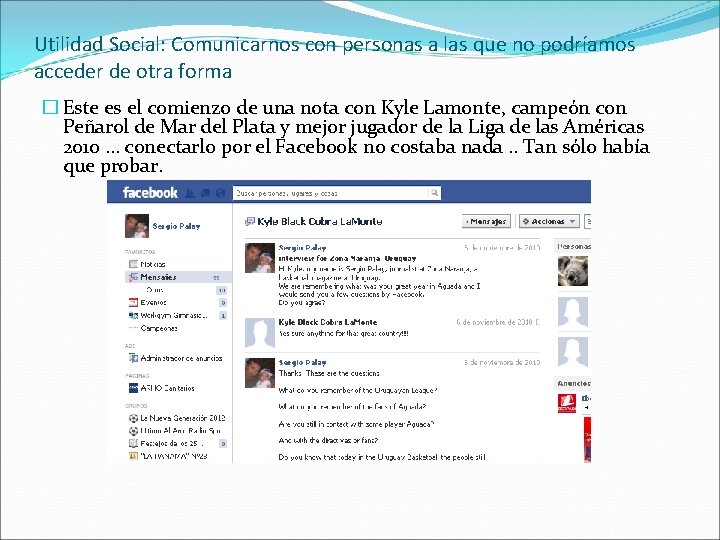Screen dimensions: 720x540
Task: Open Kyle Black Cobra LaMonte's sender name in his reply
Action: [328, 322]
